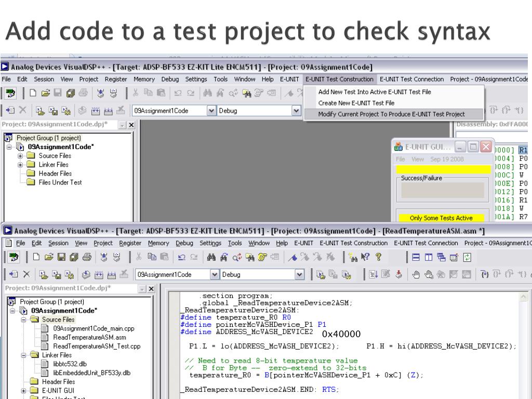Choose Create New E-UNIT Test File

coord(356,103)
